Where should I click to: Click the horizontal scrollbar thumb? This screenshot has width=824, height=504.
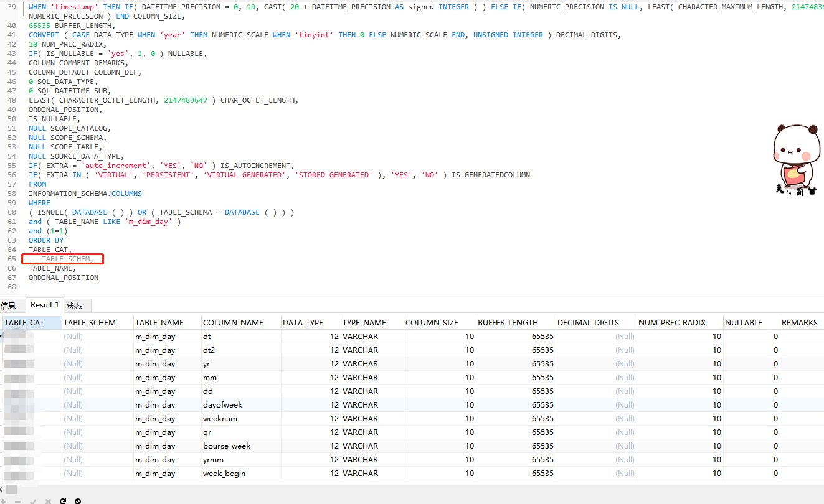tap(11, 489)
